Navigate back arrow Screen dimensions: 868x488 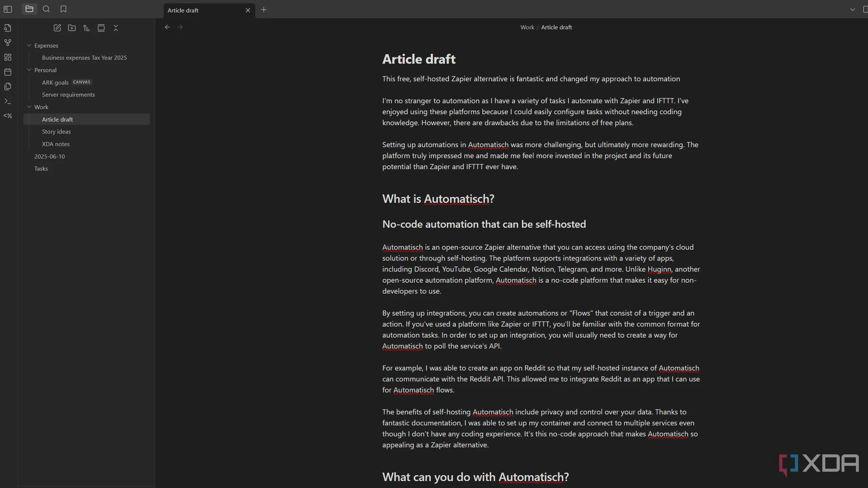pos(167,27)
